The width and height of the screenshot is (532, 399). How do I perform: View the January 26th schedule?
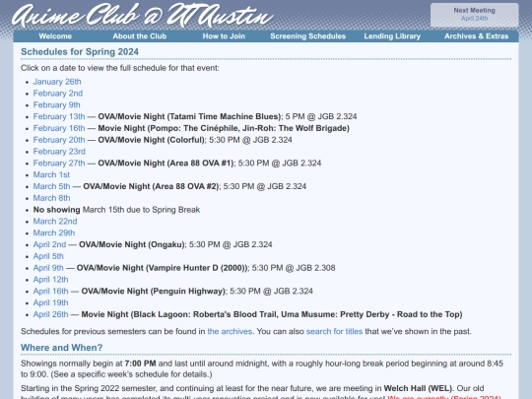[57, 82]
